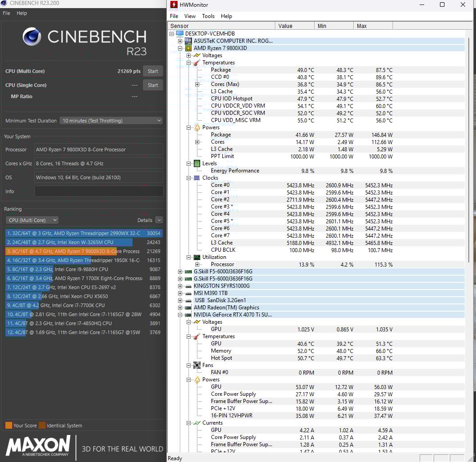Viewport: 476px width, 462px height.
Task: Open the Cinebench Help menu
Action: [22, 13]
